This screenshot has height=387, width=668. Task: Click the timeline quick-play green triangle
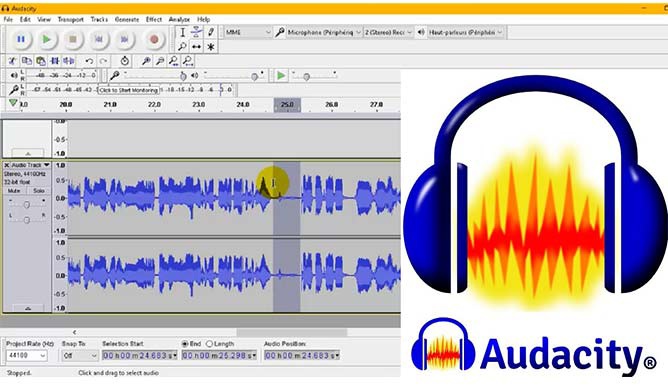pos(13,103)
